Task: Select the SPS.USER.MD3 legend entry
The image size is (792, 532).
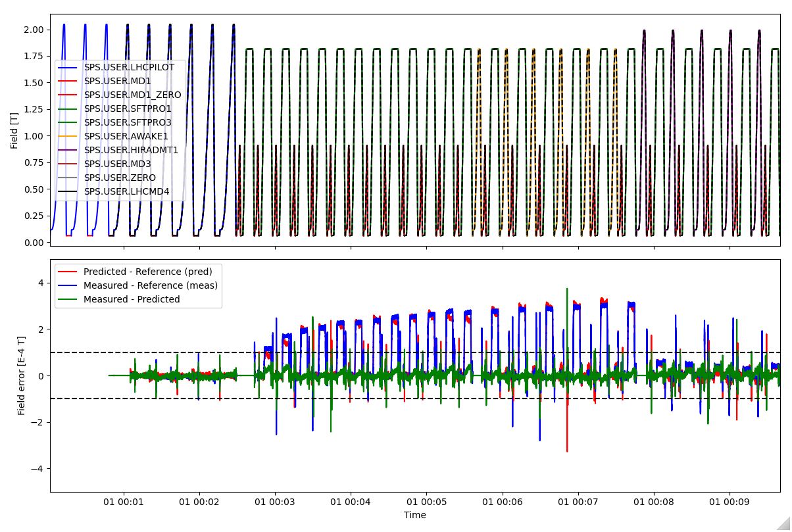Action: [x=117, y=164]
